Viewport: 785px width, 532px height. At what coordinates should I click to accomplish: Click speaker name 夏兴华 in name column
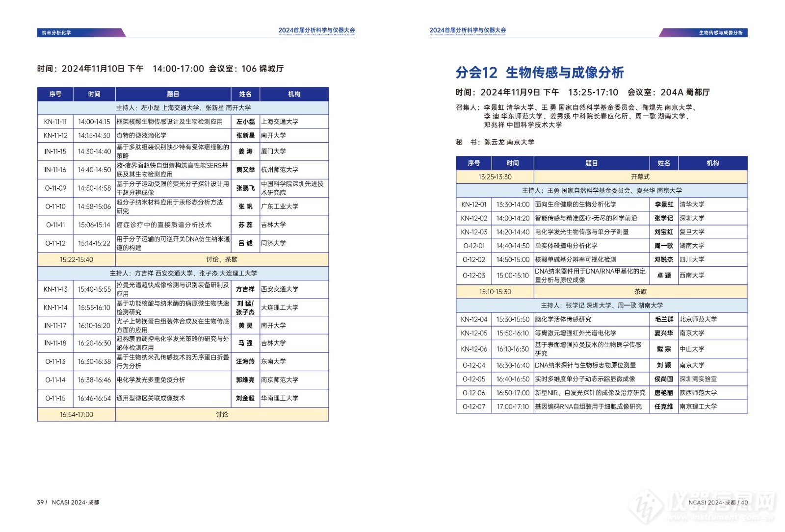point(664,333)
